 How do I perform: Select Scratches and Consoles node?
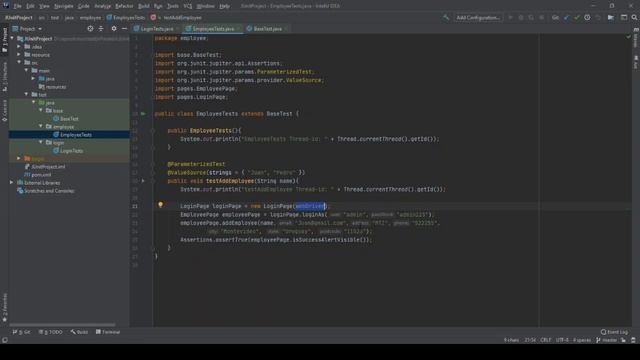click(45, 191)
